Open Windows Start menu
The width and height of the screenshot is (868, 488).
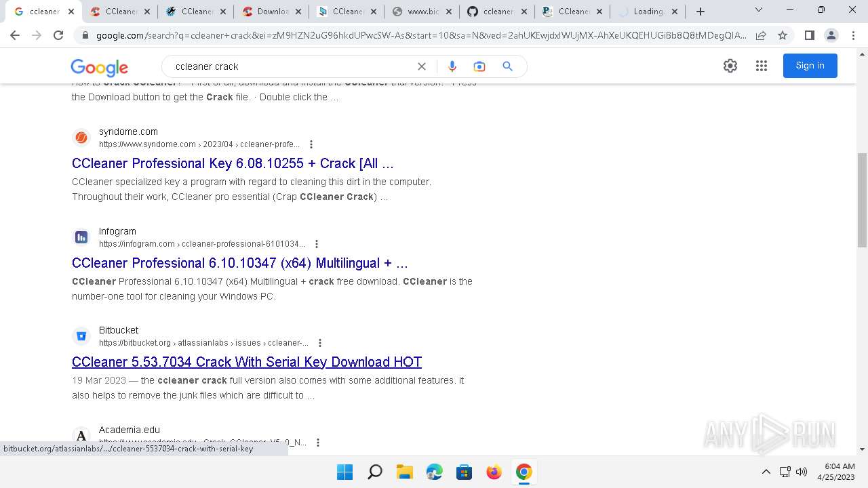344,472
